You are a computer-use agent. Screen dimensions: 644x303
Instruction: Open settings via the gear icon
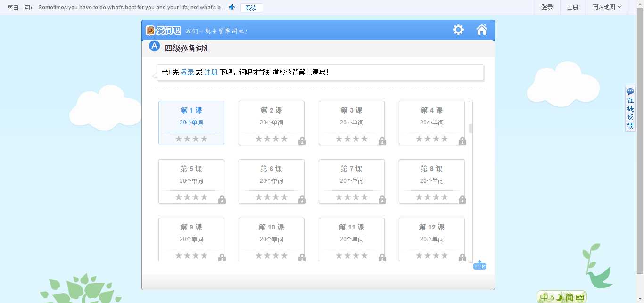coord(458,29)
